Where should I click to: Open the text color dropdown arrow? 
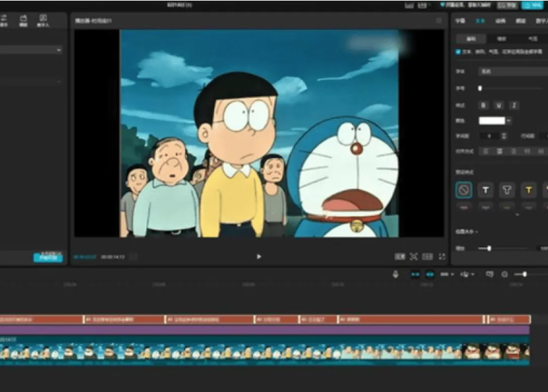click(509, 120)
